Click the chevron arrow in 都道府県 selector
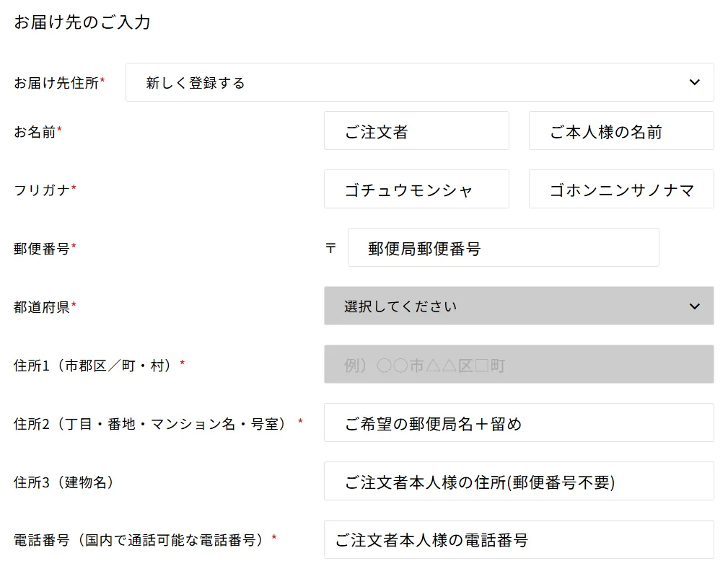This screenshot has height=566, width=728. click(694, 306)
